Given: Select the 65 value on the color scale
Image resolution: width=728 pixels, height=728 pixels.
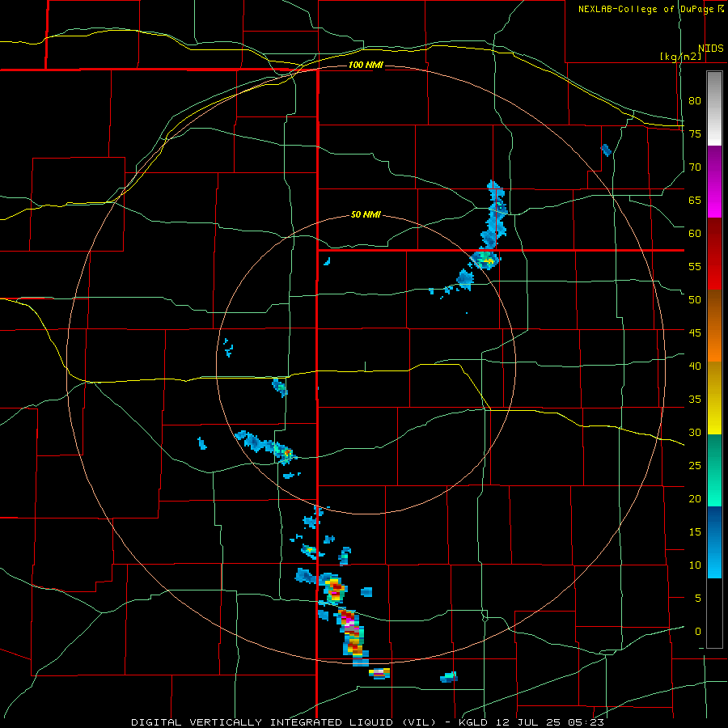Looking at the screenshot, I should [x=695, y=200].
